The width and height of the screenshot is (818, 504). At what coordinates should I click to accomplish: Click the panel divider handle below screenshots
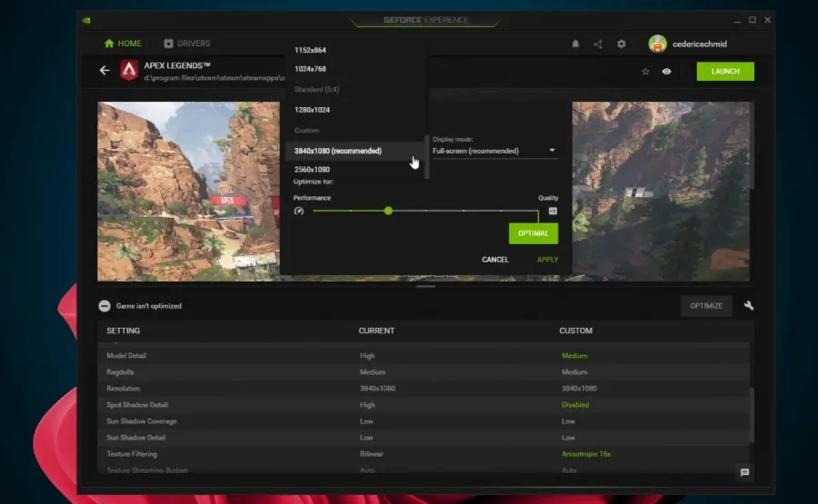point(425,286)
